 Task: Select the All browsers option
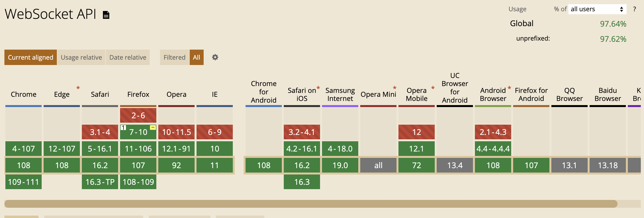pos(197,57)
